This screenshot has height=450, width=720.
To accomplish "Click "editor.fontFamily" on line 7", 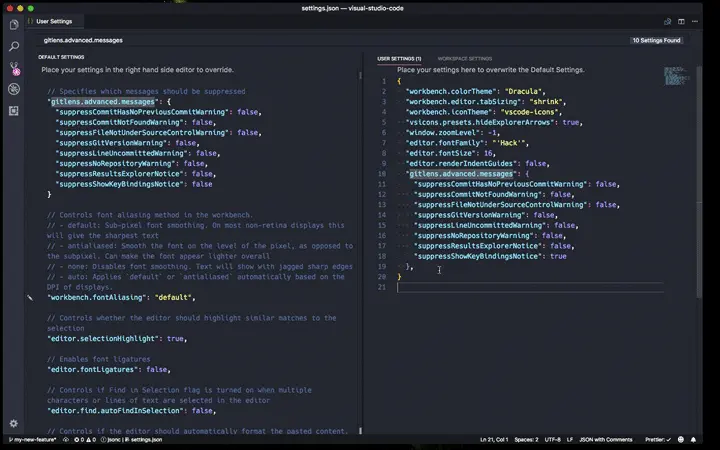I will 444,143.
